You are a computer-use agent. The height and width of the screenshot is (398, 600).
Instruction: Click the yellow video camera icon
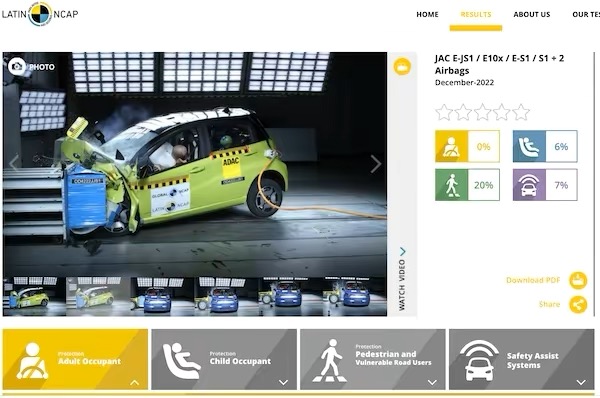coord(402,67)
